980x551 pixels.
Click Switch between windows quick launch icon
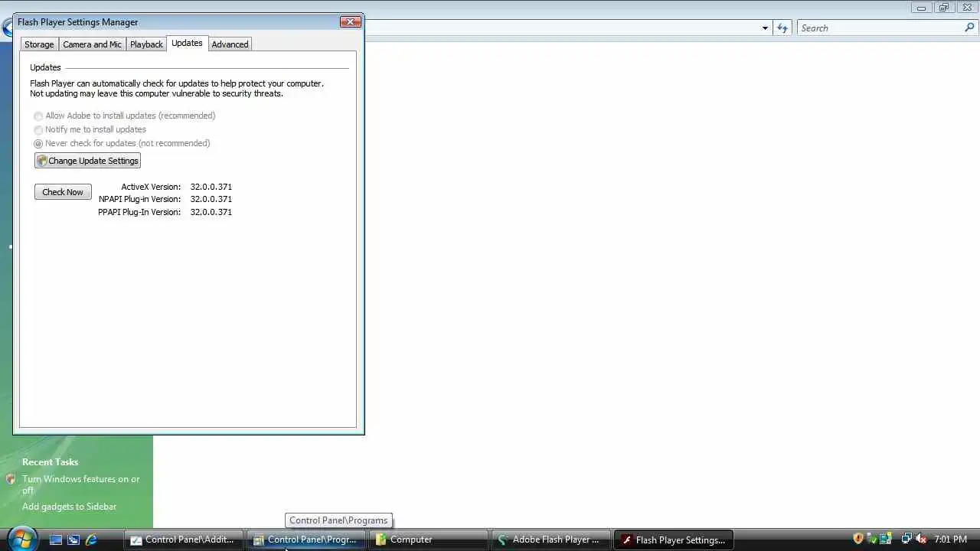tap(73, 540)
